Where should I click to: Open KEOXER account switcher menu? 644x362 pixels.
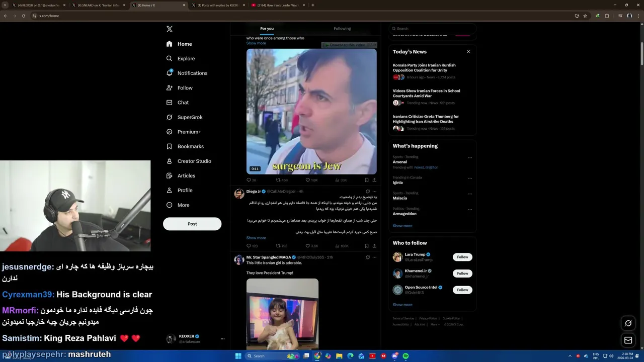click(x=195, y=339)
